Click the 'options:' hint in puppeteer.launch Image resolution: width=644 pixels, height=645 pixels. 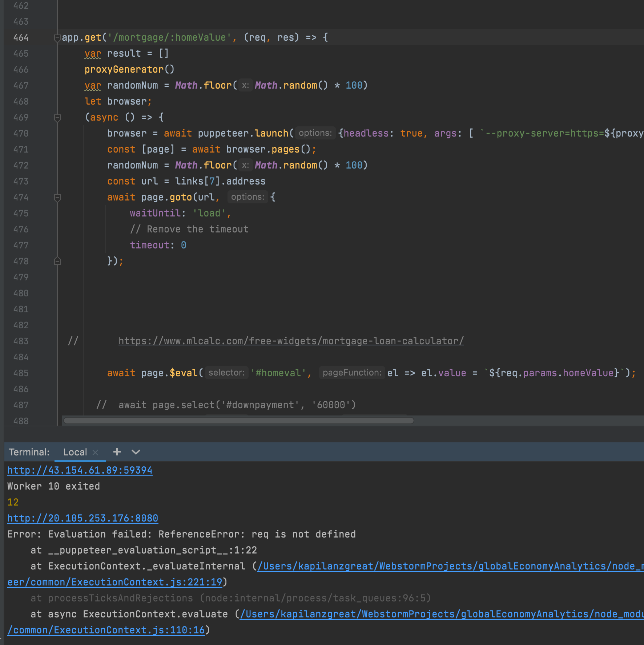click(315, 133)
